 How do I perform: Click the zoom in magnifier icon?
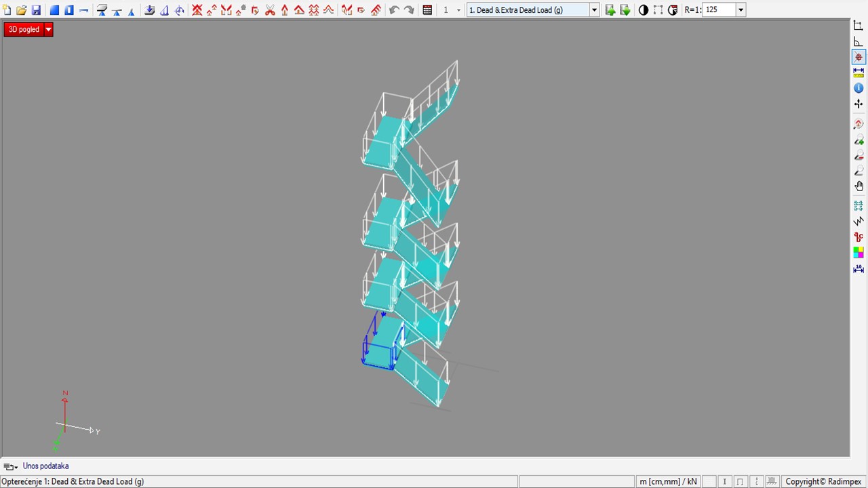pyautogui.click(x=859, y=140)
